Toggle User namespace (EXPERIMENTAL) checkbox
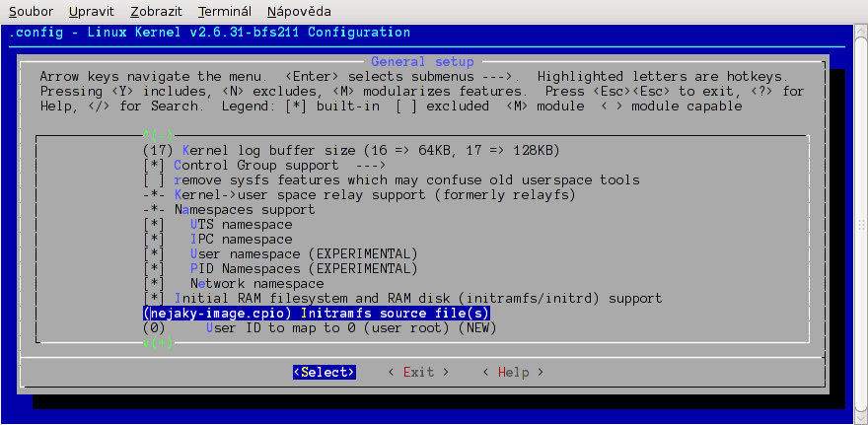Viewport: 868px width, 425px height. 154,254
